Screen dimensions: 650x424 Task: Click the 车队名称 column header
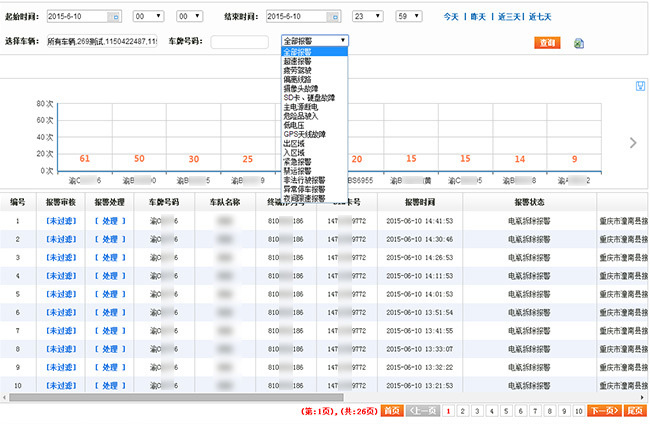click(225, 202)
